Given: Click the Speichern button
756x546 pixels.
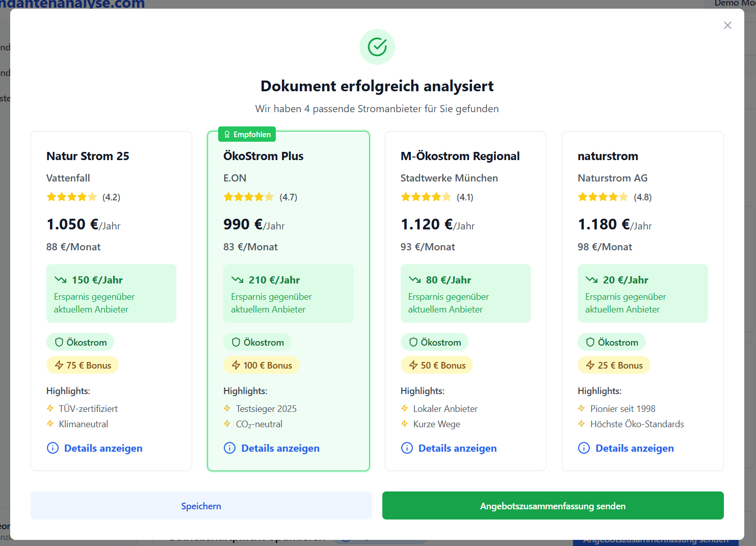Looking at the screenshot, I should (201, 506).
